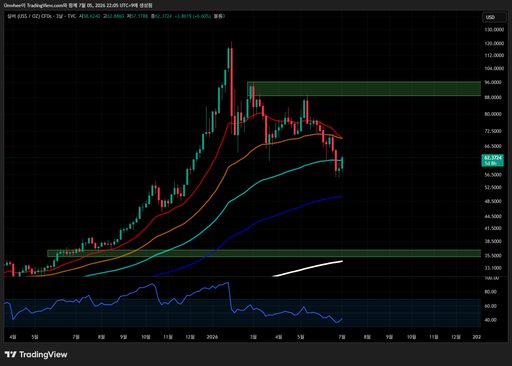Click the change value +3.8619 (+6.60%)
This screenshot has height=366, width=512.
pos(193,16)
